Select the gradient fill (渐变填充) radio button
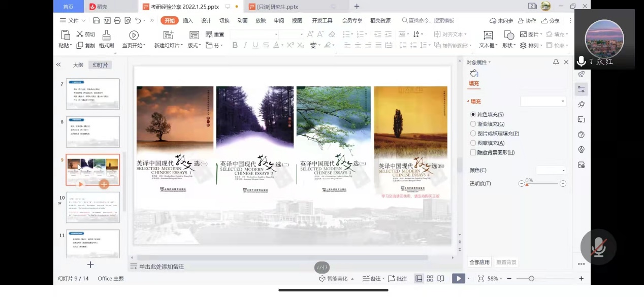644x297 pixels. pyautogui.click(x=473, y=124)
